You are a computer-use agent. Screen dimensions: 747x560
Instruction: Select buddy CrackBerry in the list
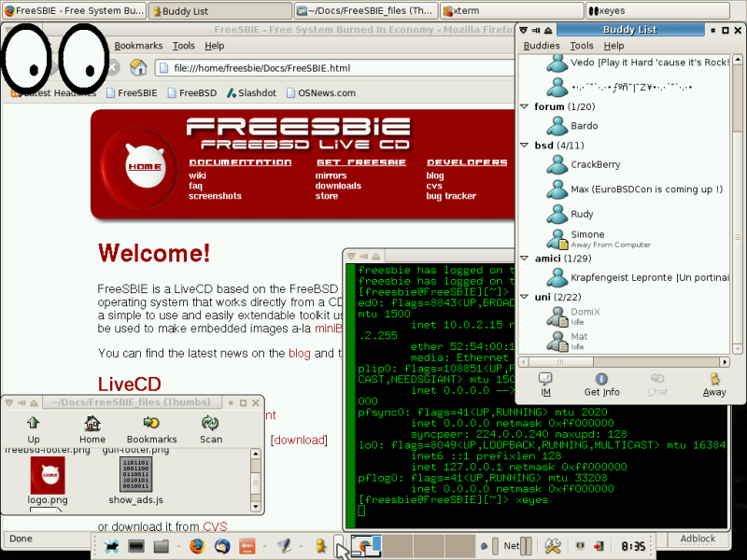(595, 164)
